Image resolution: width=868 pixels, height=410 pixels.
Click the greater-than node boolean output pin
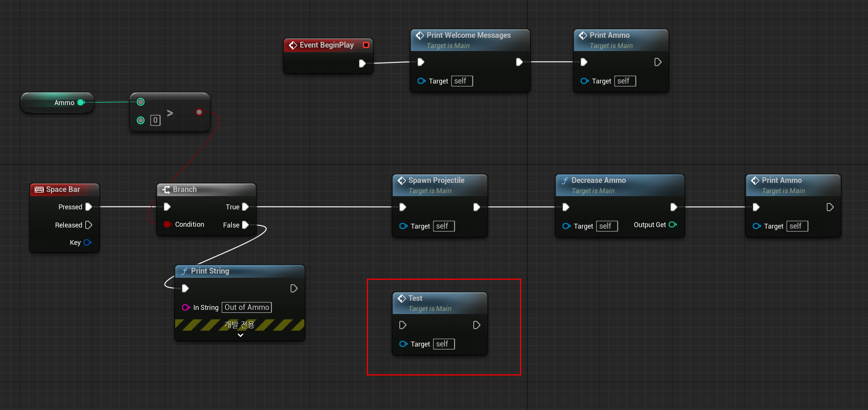[x=199, y=112]
